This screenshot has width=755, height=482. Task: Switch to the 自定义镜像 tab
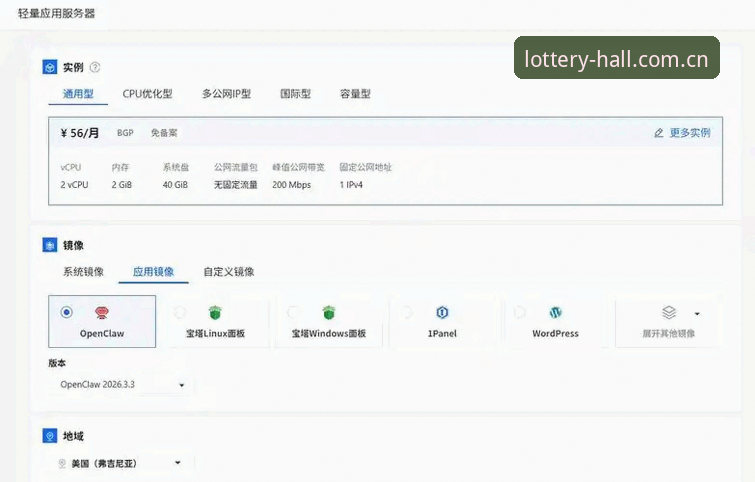[x=229, y=272]
